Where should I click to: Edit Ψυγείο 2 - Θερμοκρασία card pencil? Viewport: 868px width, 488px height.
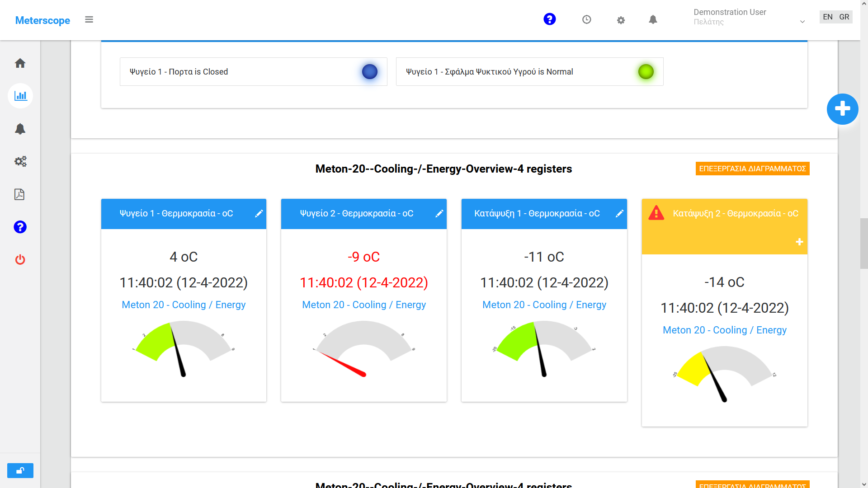[x=439, y=214]
